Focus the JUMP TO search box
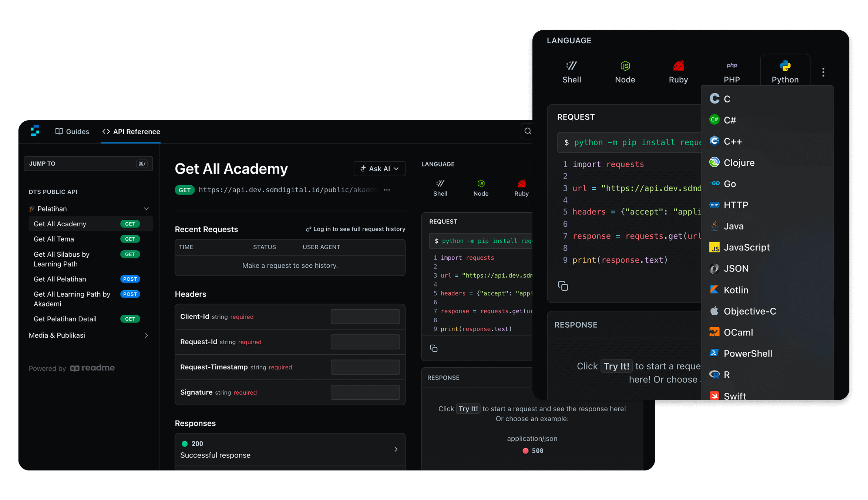The width and height of the screenshot is (868, 500). click(88, 163)
